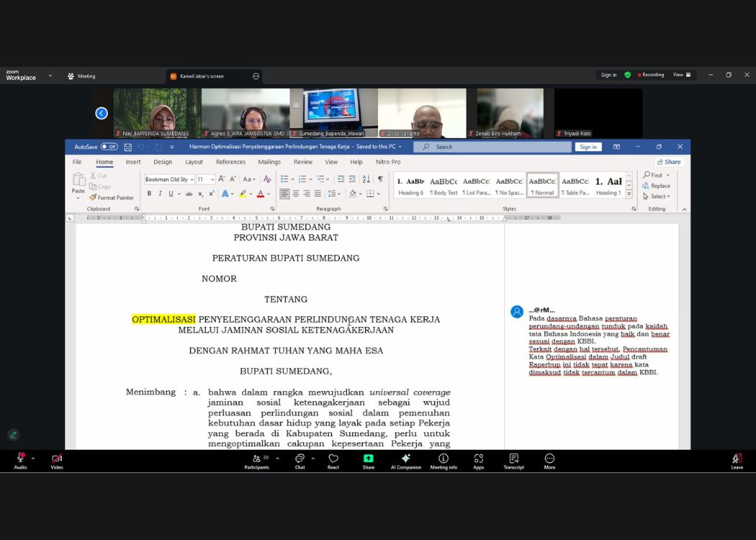This screenshot has height=540, width=756.
Task: Open the Apps icon in Zoom
Action: click(478, 459)
